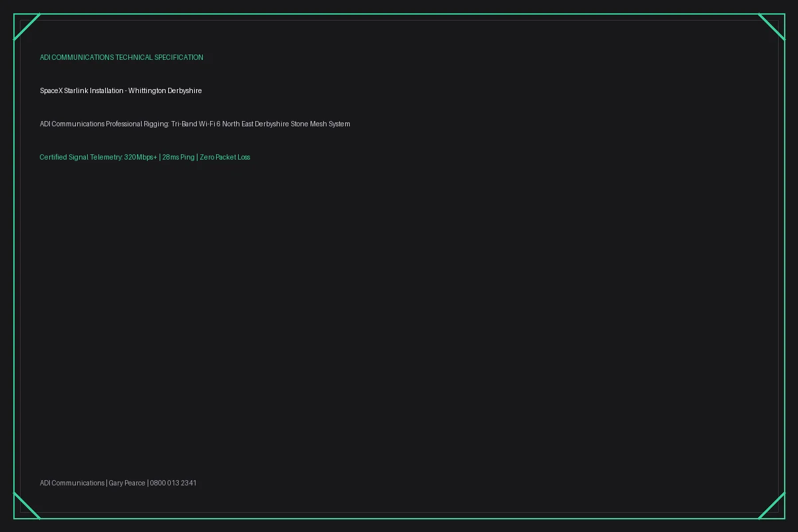Click the ADI Communications Technical Specification heading
The width and height of the screenshot is (798, 532).
[x=122, y=58]
